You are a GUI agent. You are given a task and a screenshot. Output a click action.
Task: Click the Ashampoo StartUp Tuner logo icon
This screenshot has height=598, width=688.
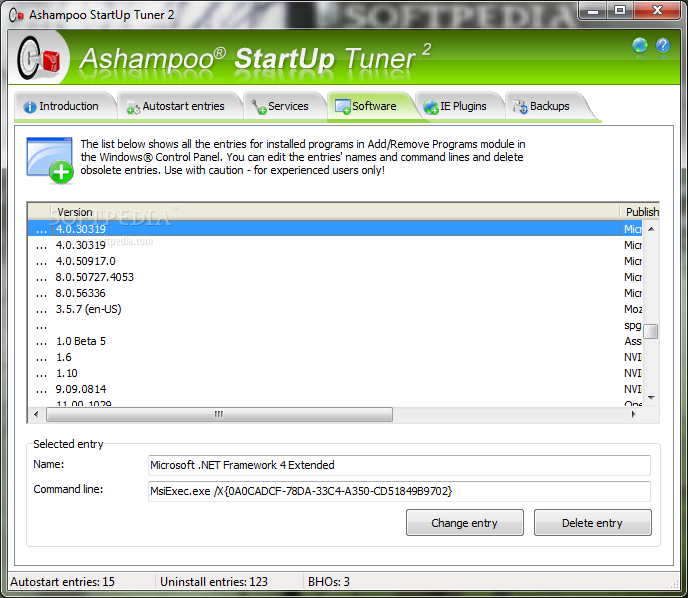(38, 58)
